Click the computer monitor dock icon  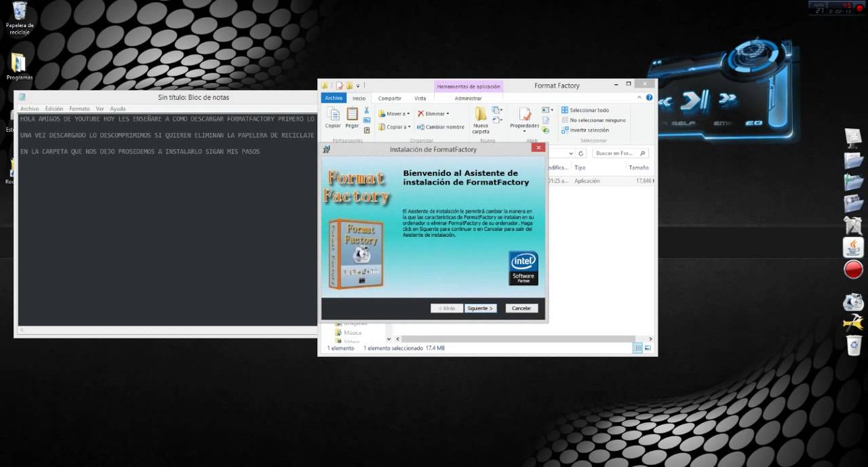point(853,138)
